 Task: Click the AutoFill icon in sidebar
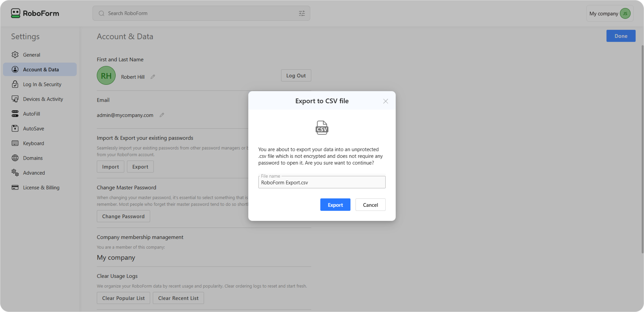click(x=15, y=113)
